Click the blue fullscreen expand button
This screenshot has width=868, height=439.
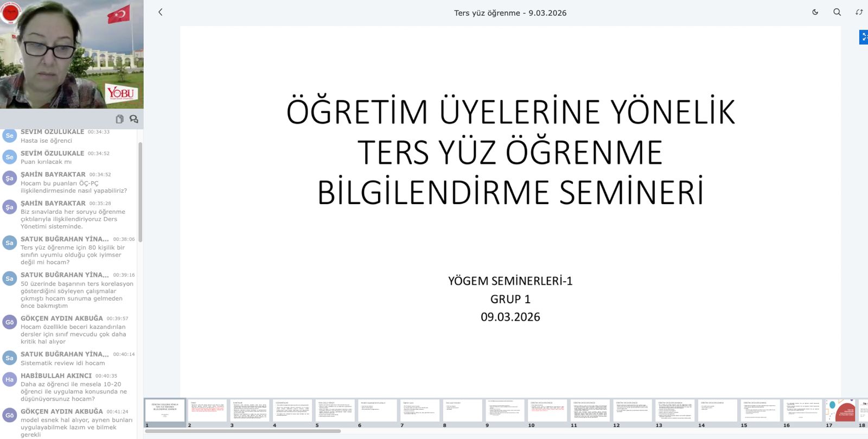tap(864, 37)
